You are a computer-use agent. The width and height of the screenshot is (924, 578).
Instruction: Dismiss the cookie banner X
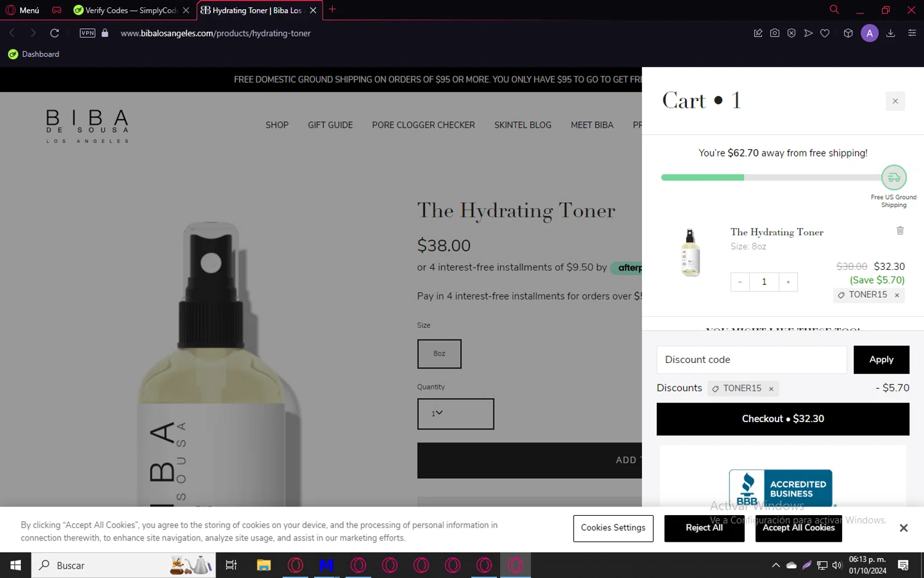[903, 528]
